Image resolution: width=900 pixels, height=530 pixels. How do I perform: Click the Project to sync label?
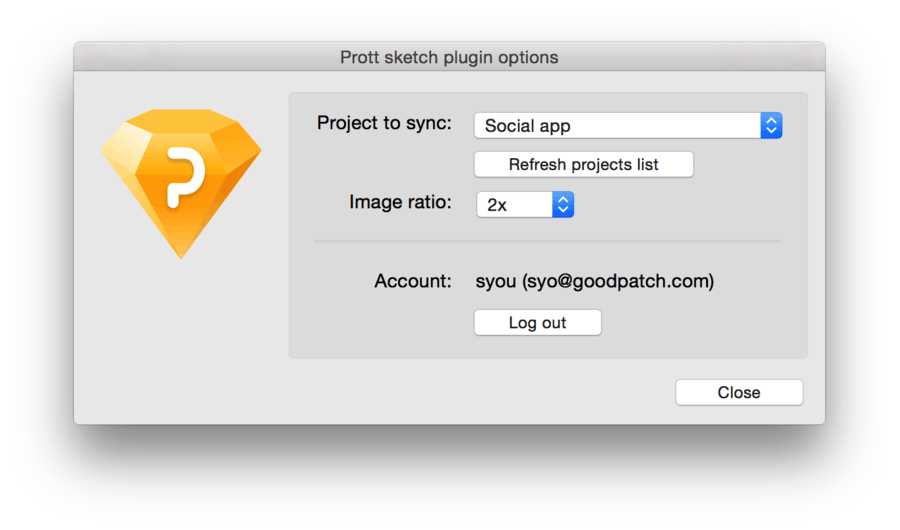point(384,123)
